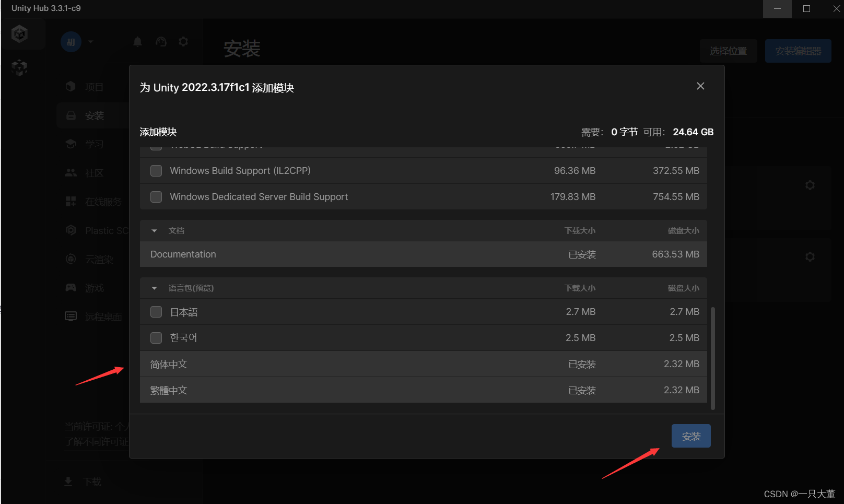The width and height of the screenshot is (844, 504).
Task: Select the Documentation row
Action: pyautogui.click(x=424, y=254)
